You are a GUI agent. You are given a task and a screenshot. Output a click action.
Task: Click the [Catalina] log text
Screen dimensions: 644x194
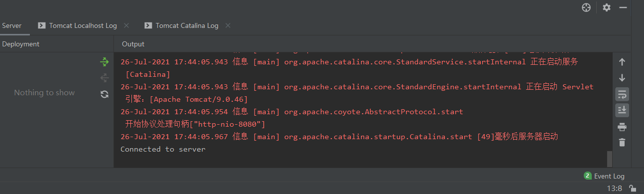pos(148,74)
